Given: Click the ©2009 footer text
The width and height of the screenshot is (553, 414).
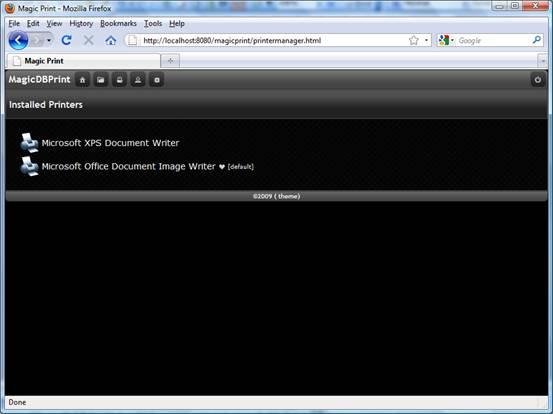Looking at the screenshot, I should [x=262, y=196].
